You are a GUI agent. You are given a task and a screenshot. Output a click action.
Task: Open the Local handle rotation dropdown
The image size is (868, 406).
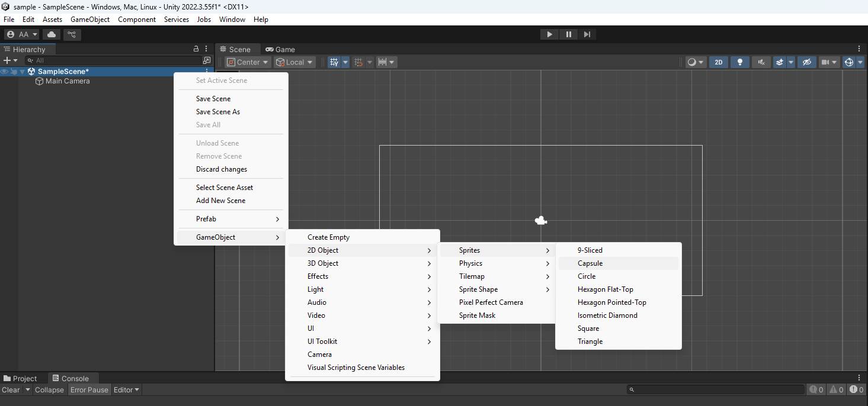pos(294,62)
